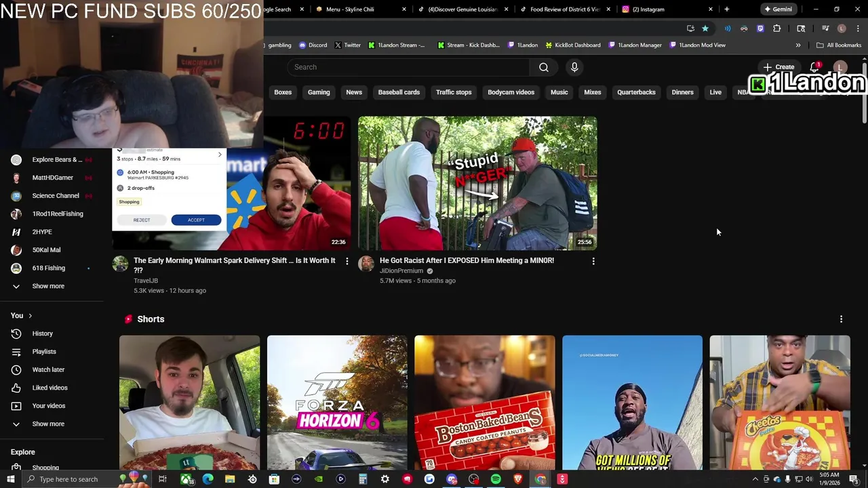This screenshot has height=488, width=868.
Task: Show hidden system tray icons
Action: (x=755, y=479)
